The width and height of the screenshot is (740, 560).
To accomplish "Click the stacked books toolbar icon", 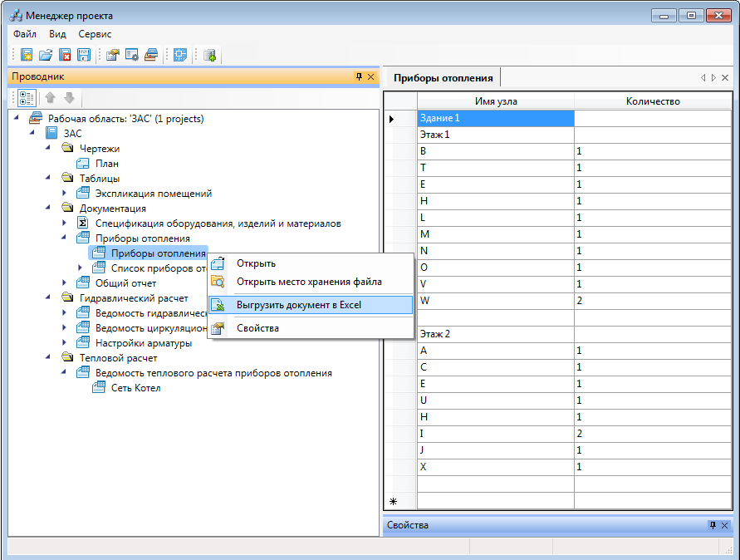I will (151, 55).
